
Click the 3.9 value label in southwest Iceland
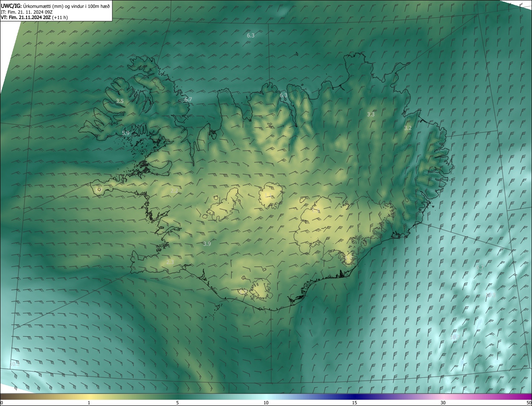207,244
